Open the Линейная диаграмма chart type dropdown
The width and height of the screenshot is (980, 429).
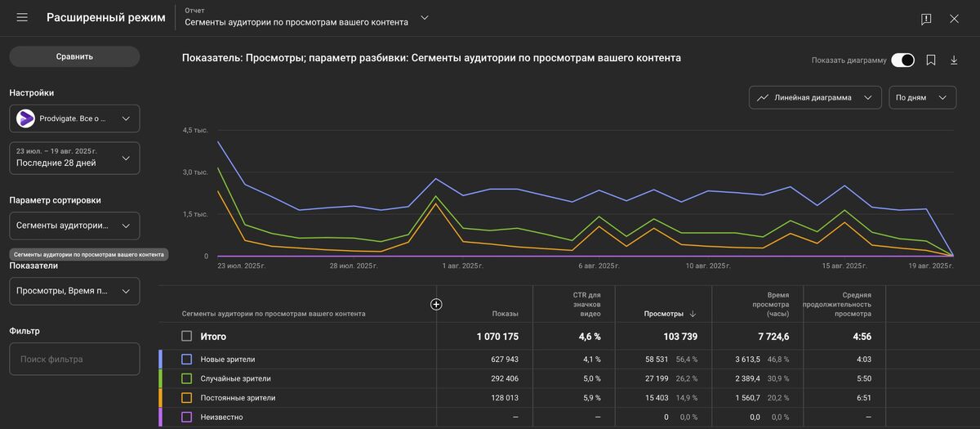pos(815,97)
